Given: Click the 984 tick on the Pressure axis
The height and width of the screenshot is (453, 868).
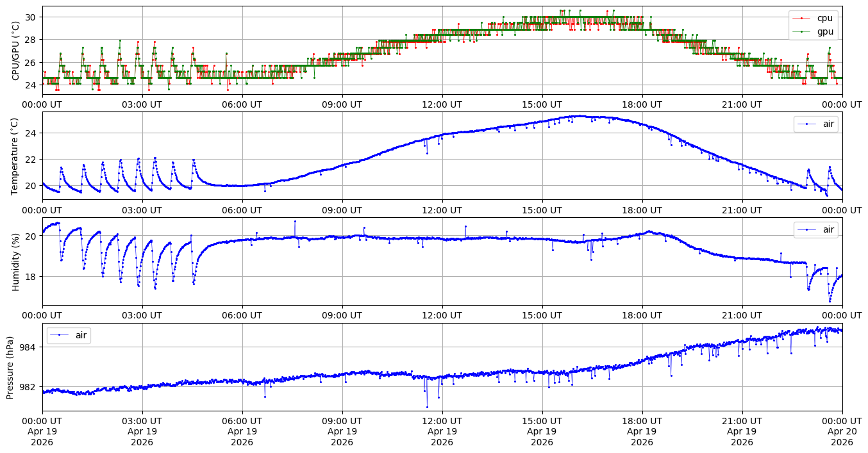Looking at the screenshot, I should (x=29, y=347).
